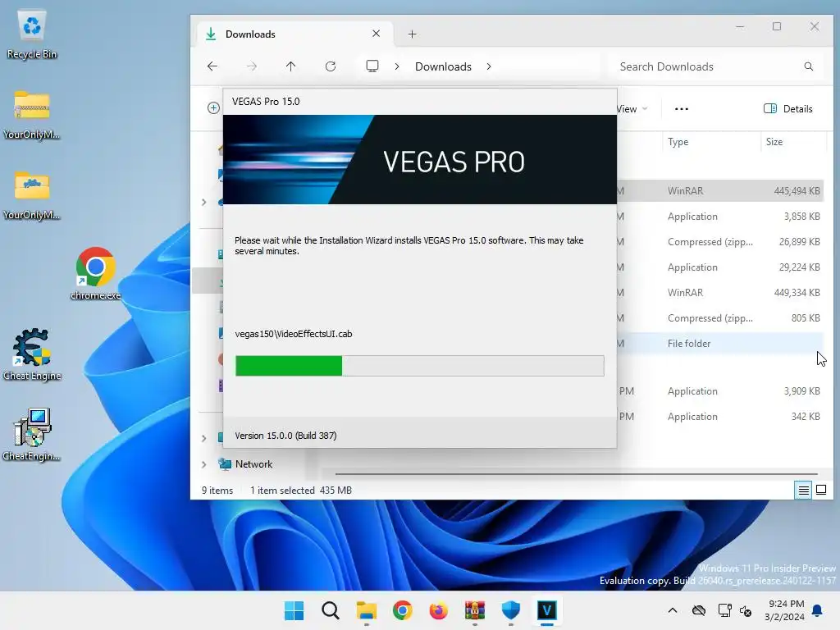Go back in File Explorer
The image size is (840, 630).
point(212,66)
